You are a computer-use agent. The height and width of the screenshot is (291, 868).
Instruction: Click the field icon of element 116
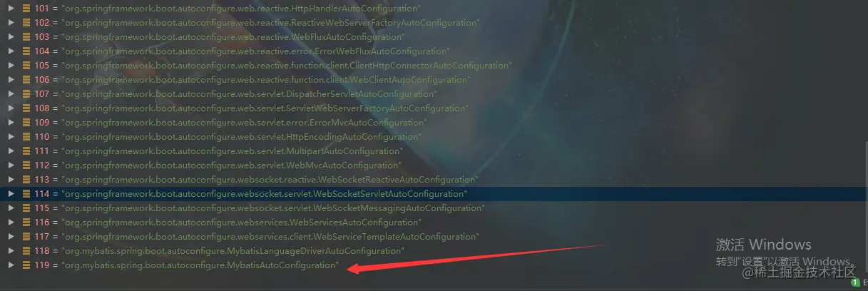click(26, 223)
